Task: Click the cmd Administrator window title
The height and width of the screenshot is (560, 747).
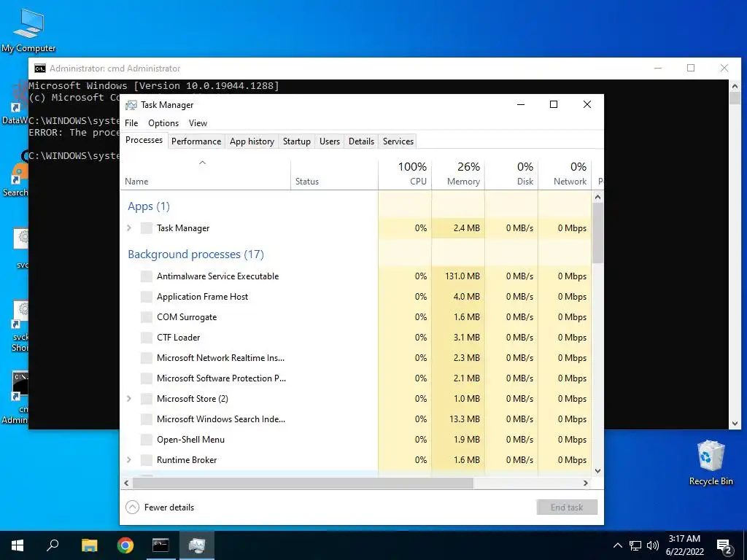Action: pos(115,69)
